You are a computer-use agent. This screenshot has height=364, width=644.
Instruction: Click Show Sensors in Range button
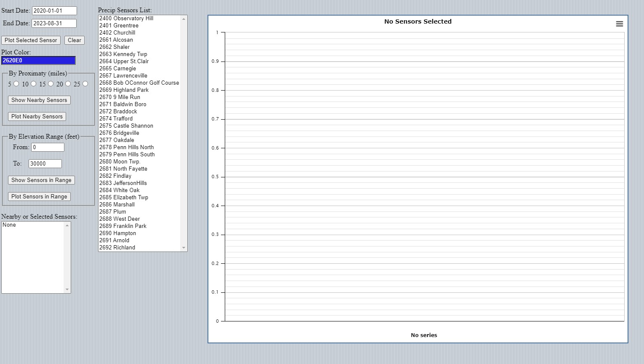pyautogui.click(x=41, y=180)
